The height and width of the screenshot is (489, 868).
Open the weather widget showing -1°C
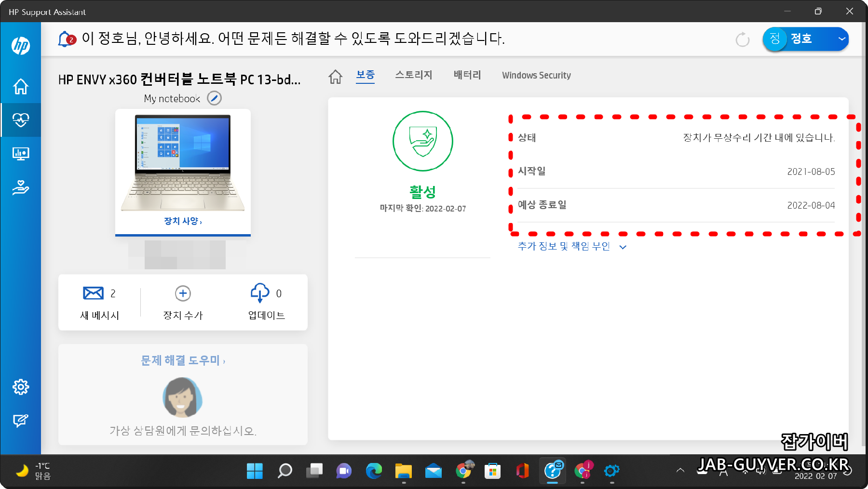click(34, 471)
